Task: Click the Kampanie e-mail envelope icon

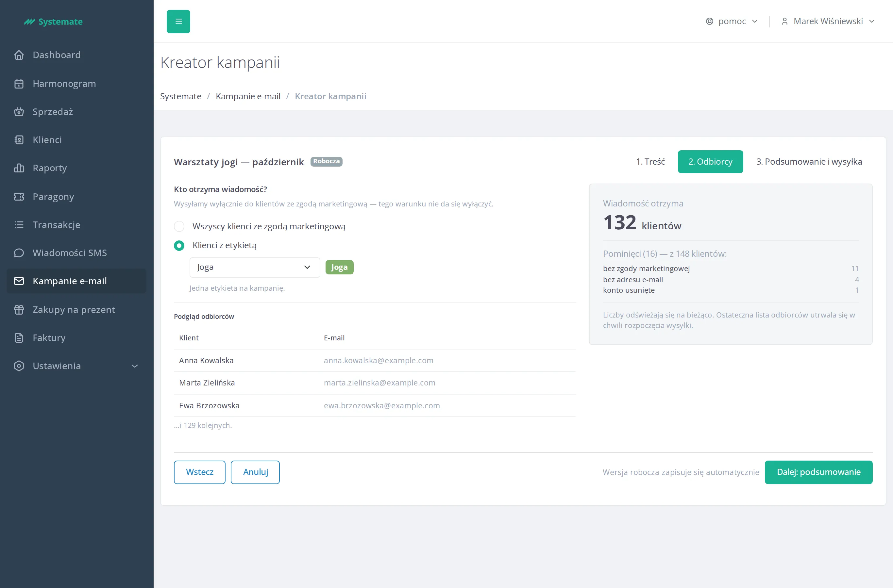Action: tap(19, 281)
